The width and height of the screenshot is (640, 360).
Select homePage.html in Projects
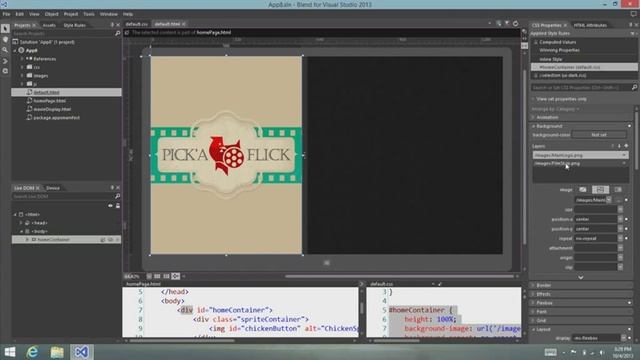point(49,101)
